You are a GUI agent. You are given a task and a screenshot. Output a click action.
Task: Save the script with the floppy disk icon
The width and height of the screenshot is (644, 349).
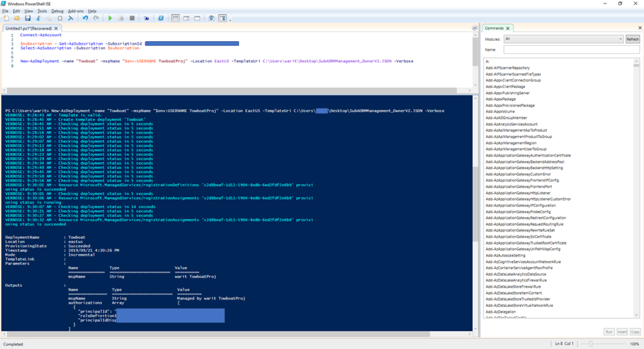point(28,18)
